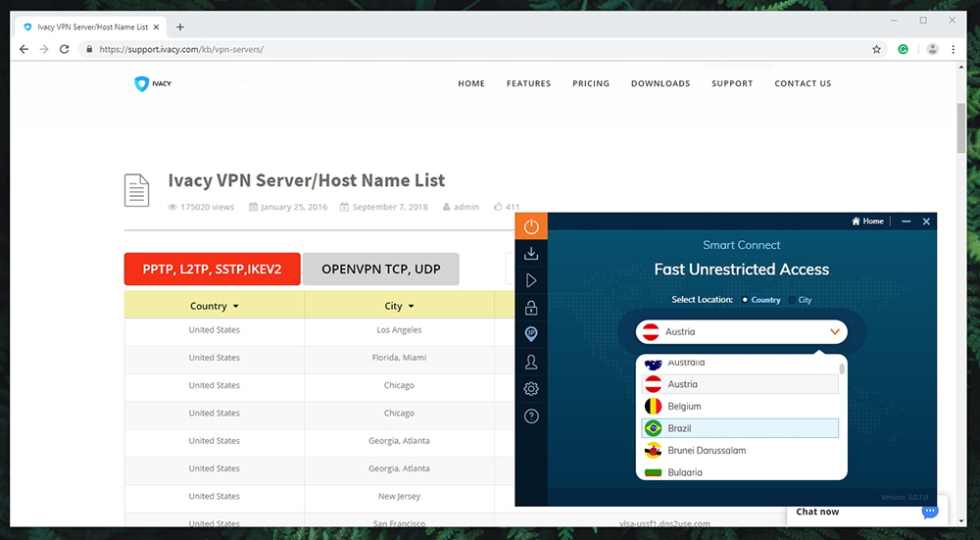Click the browser back arrow
980x540 pixels.
[x=24, y=49]
